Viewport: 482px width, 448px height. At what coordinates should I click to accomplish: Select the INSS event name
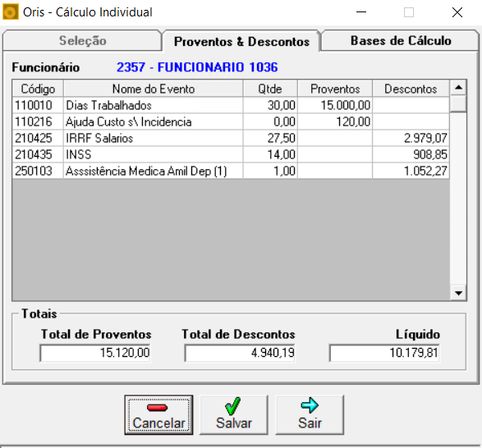point(153,154)
